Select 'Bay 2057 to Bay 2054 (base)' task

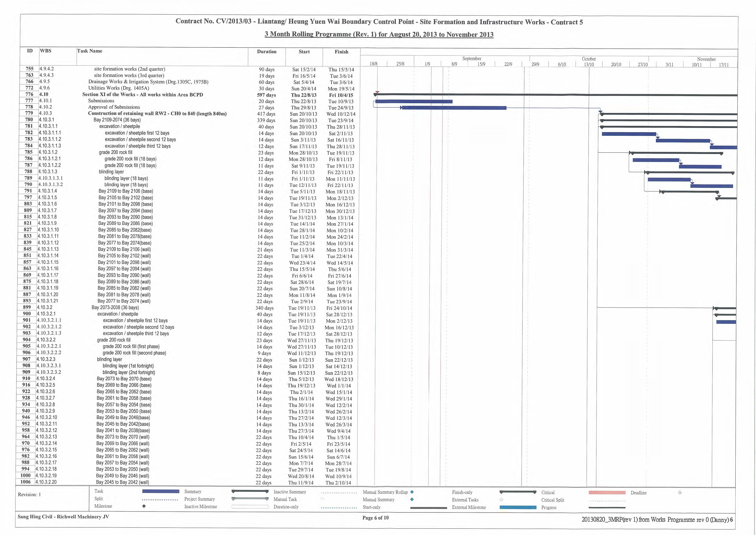click(x=124, y=405)
